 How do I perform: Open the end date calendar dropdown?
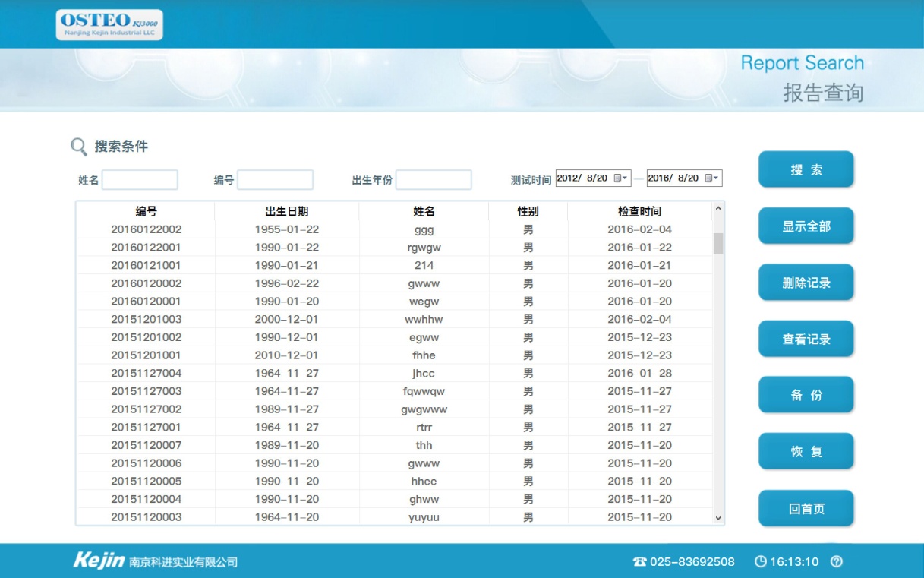click(712, 178)
